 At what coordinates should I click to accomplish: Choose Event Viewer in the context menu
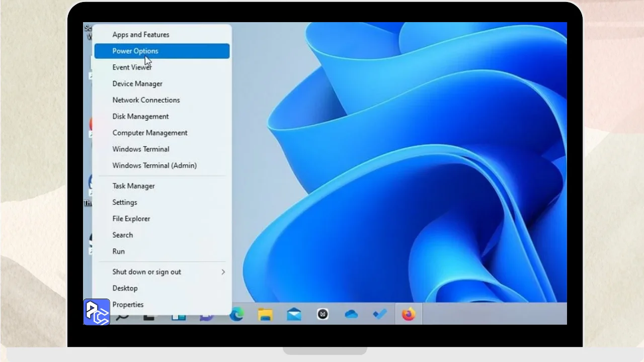click(x=132, y=67)
